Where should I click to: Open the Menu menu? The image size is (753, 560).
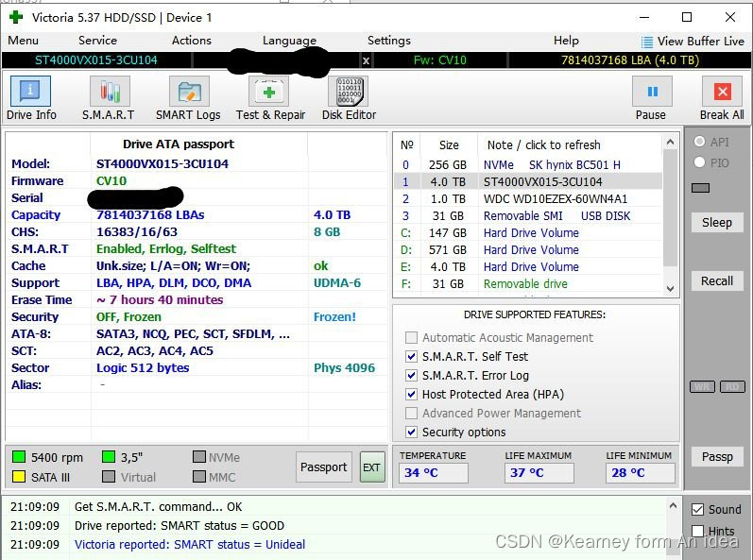[x=23, y=41]
